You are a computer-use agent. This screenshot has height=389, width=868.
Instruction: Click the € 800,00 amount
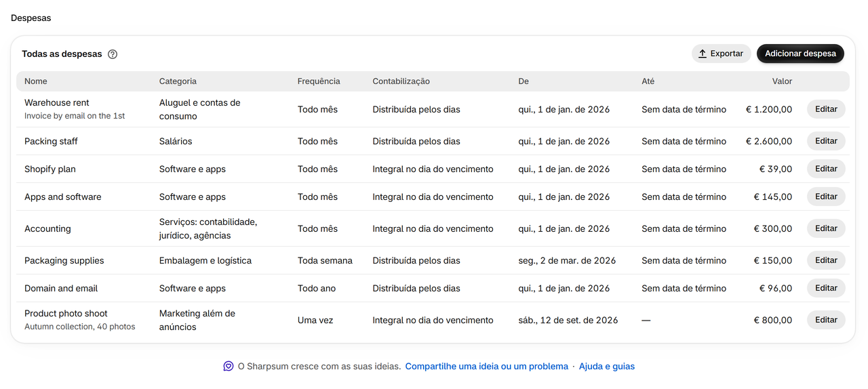(773, 320)
